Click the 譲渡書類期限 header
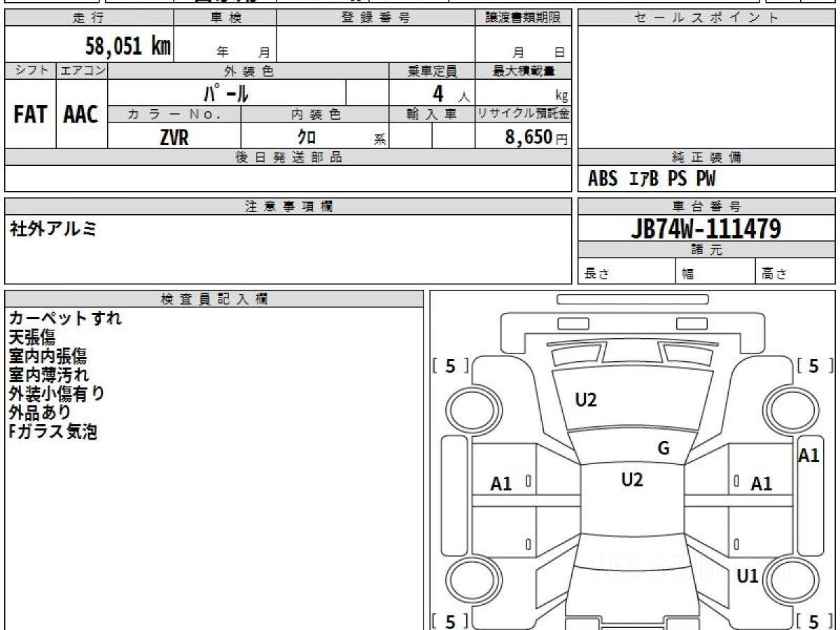The height and width of the screenshot is (630, 840). 524,18
